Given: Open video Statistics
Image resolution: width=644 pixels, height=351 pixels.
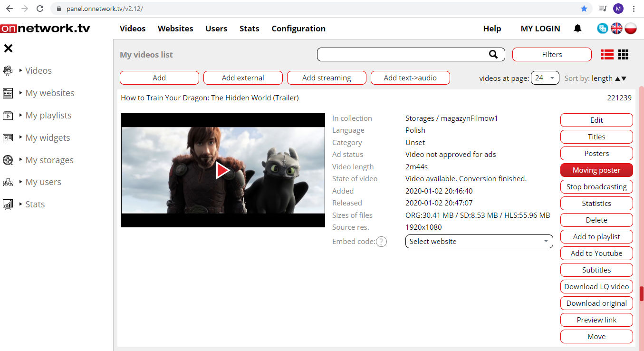Looking at the screenshot, I should click(x=596, y=204).
